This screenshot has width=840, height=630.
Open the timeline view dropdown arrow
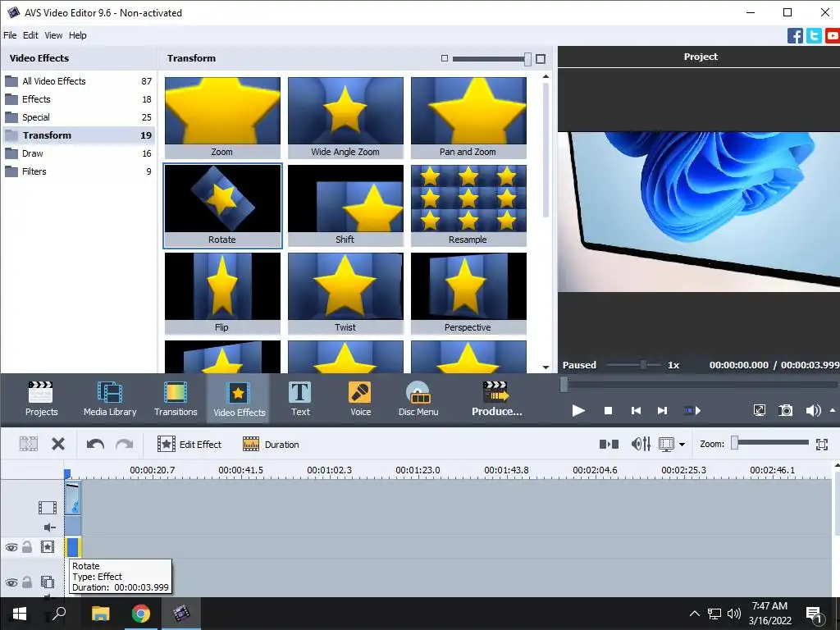click(x=682, y=444)
